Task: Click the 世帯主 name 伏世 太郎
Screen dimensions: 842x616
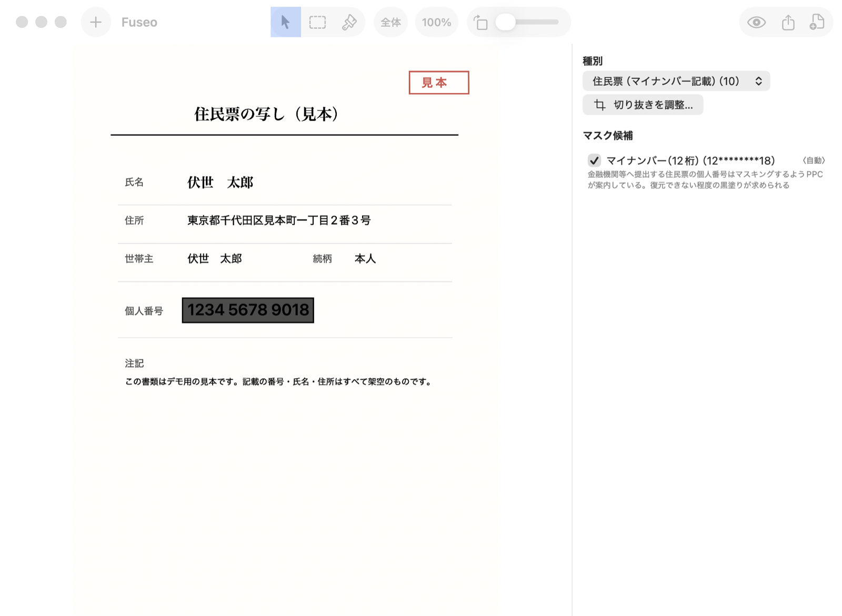Action: [215, 259]
